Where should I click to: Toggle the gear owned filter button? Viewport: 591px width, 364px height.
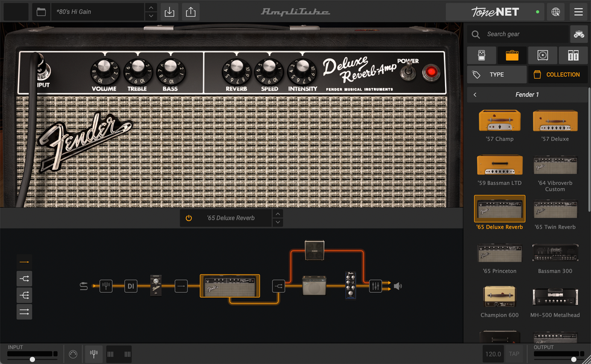(x=578, y=34)
